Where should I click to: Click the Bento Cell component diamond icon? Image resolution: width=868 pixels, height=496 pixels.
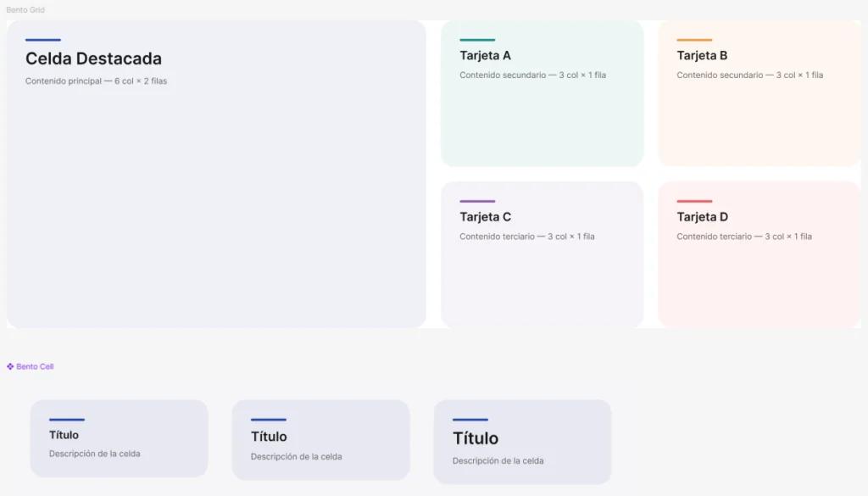point(10,366)
